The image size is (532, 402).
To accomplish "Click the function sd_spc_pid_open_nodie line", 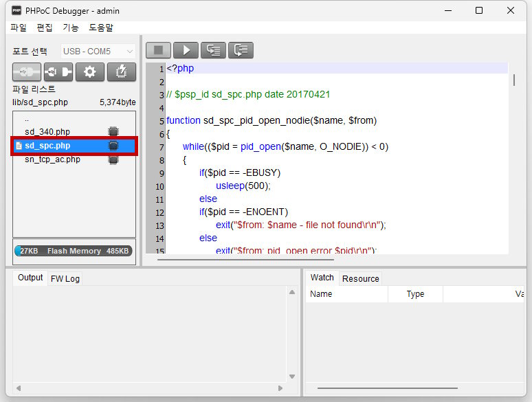I will pos(271,120).
